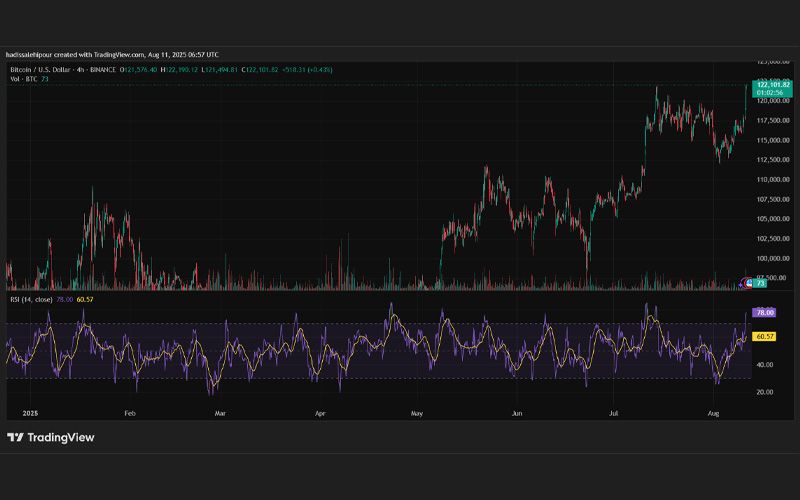Select the Vol · BTC indicator legend

coord(23,79)
